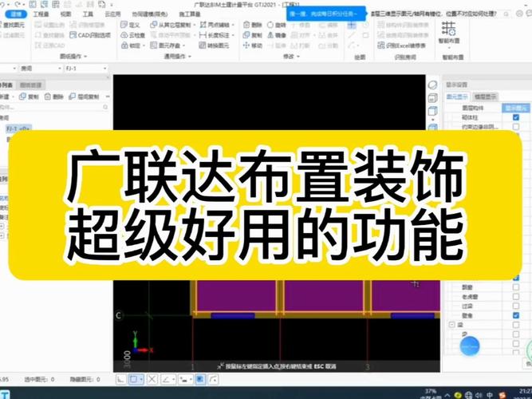Open the arc draw tool dropdown arrow
Viewport: 532px width, 399px height.
357,45
